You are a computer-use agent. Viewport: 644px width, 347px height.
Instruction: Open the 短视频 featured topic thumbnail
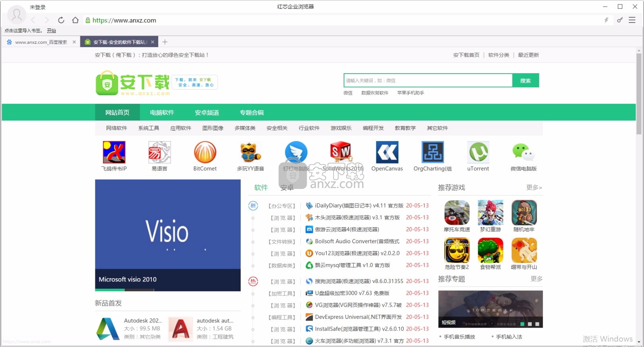tap(490, 309)
